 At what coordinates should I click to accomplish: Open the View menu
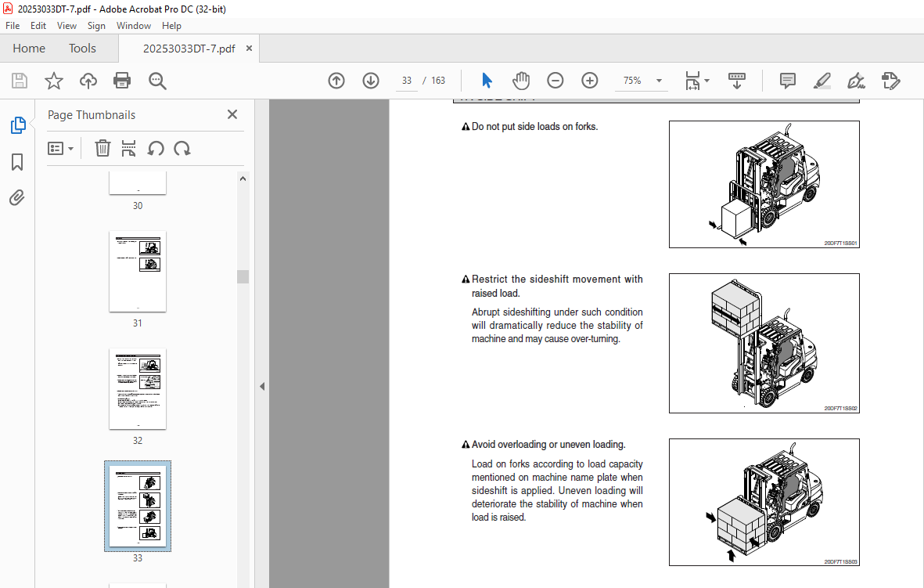pos(67,26)
